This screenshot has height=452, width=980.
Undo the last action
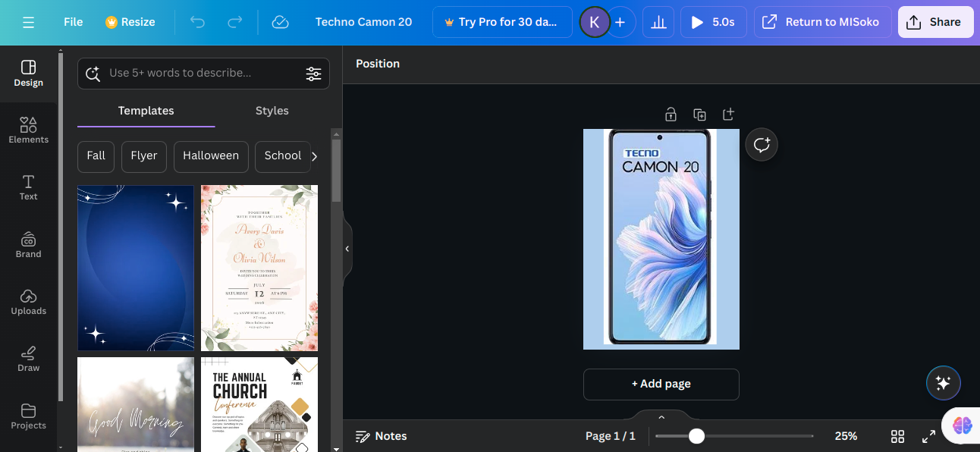coord(198,22)
